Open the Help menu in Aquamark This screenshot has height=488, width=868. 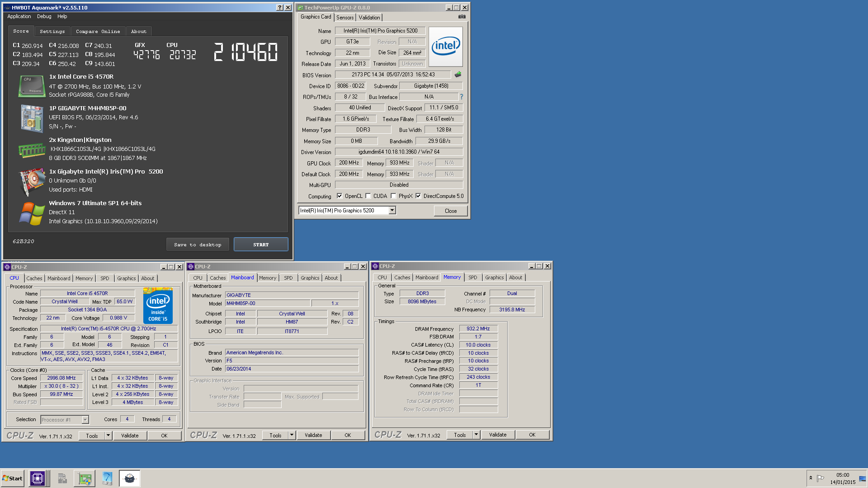click(62, 16)
